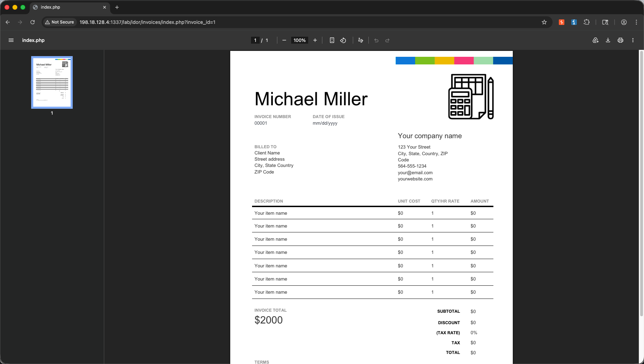Click the $2000 invoice total

coord(269,320)
